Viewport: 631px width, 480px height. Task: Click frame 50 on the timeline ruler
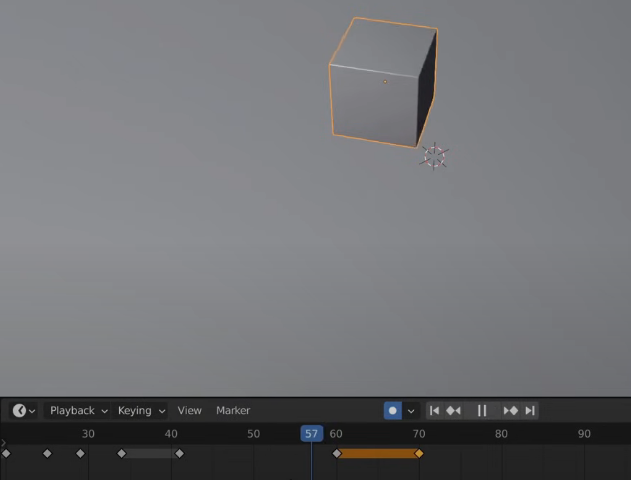pyautogui.click(x=254, y=434)
